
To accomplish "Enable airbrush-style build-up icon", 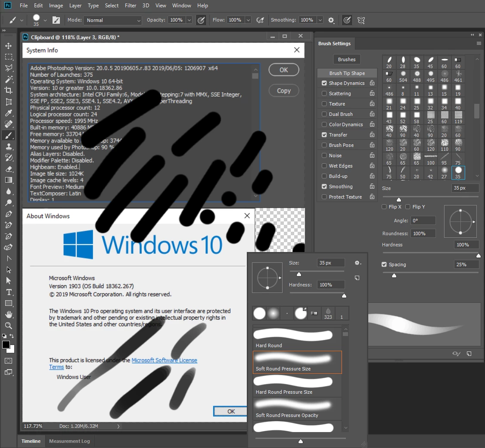I will point(260,20).
